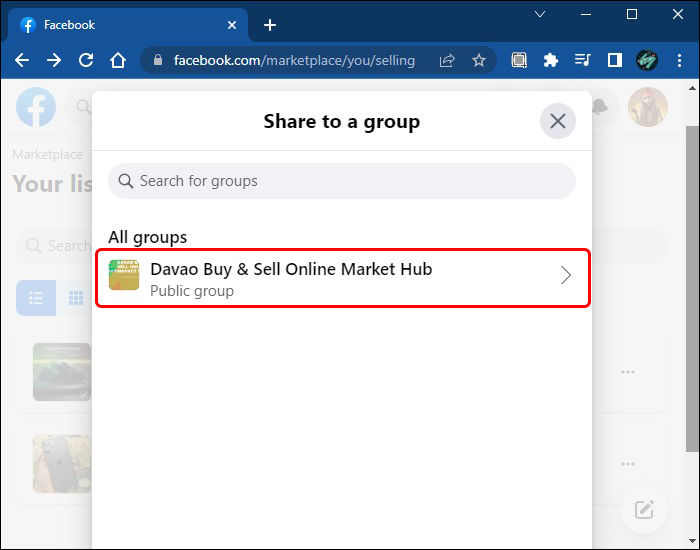
Task: Click the scrollbar up arrow
Action: [x=692, y=88]
